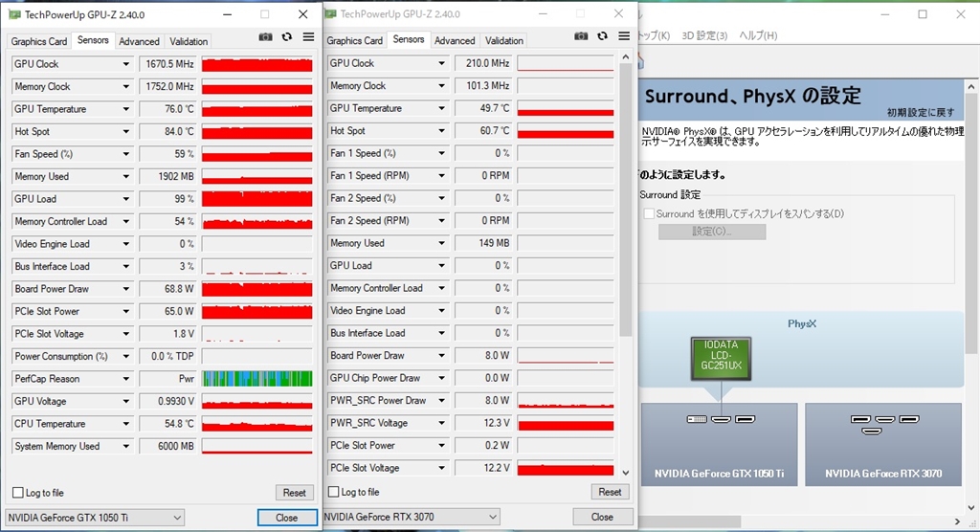This screenshot has width=980, height=532.
Task: Switch to Advanced tab in left GPU-Z window
Action: click(x=139, y=41)
